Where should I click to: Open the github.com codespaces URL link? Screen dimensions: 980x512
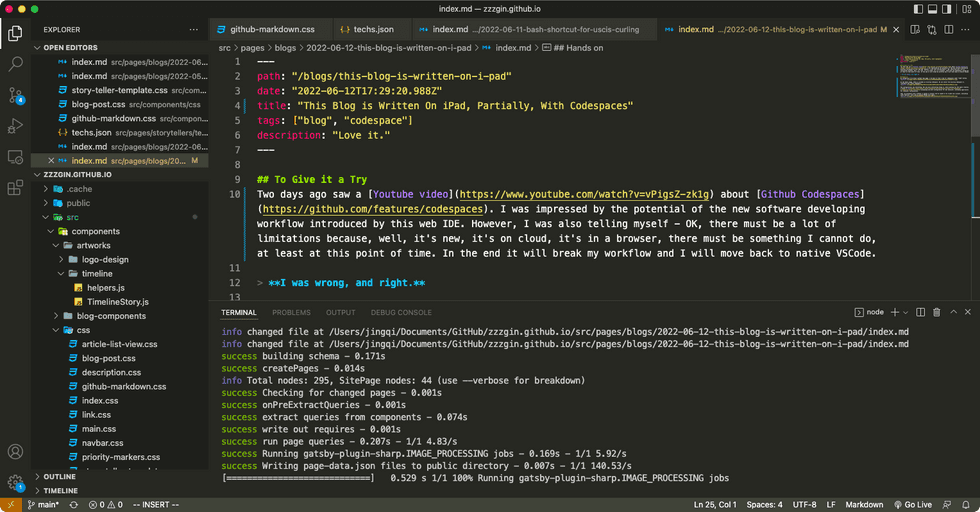[372, 209]
